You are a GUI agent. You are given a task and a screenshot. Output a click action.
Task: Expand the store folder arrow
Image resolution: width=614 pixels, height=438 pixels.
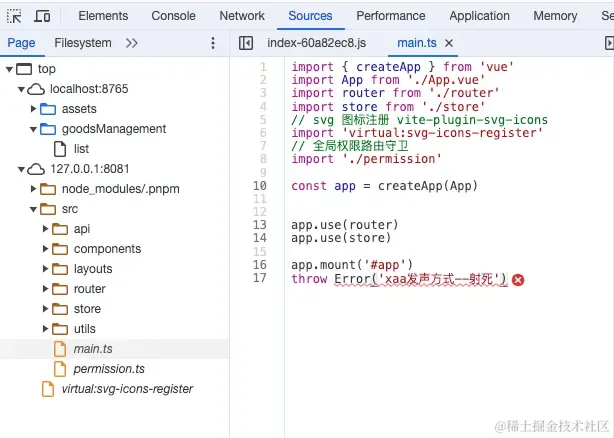click(45, 308)
